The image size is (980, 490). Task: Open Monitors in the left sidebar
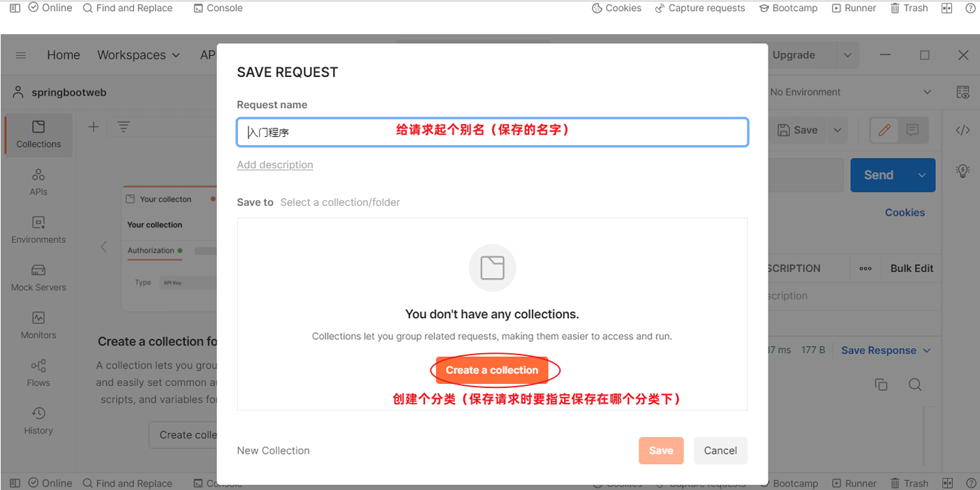(x=38, y=325)
